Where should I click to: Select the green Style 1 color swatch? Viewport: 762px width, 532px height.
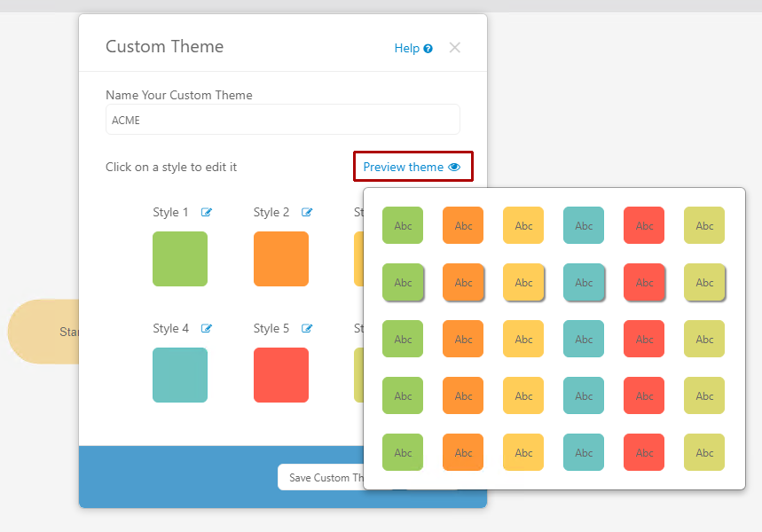tap(180, 259)
